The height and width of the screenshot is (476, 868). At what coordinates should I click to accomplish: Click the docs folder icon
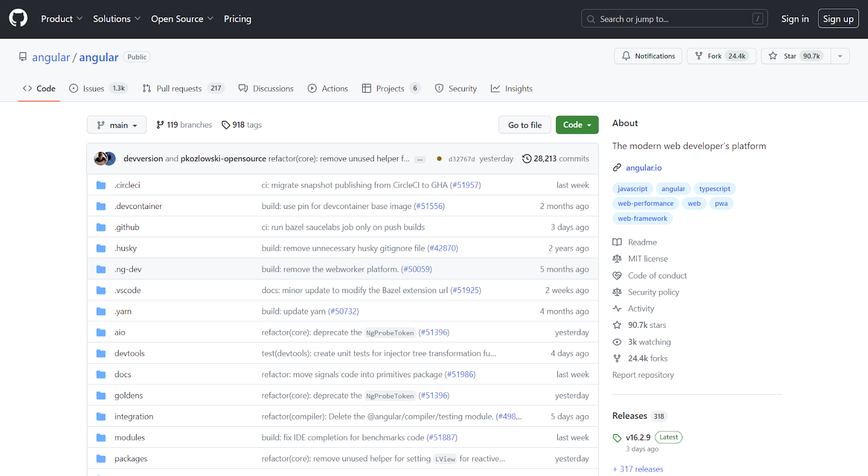[x=101, y=375]
